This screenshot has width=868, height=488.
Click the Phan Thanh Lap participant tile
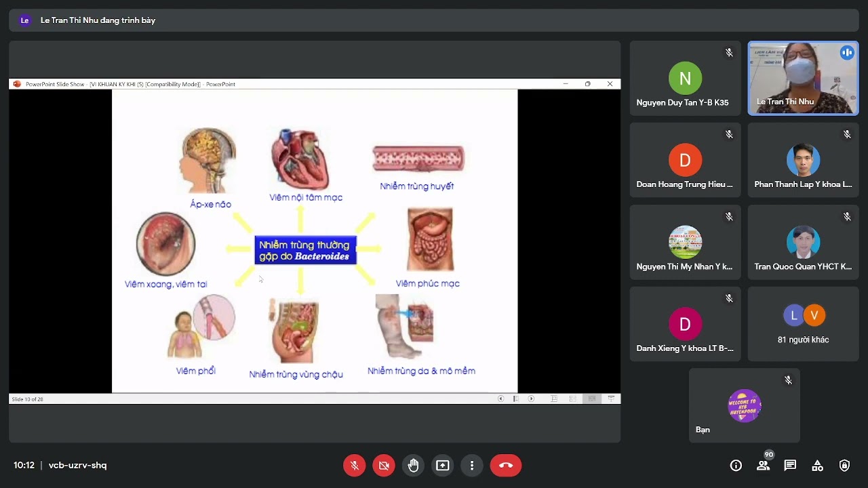click(x=803, y=160)
